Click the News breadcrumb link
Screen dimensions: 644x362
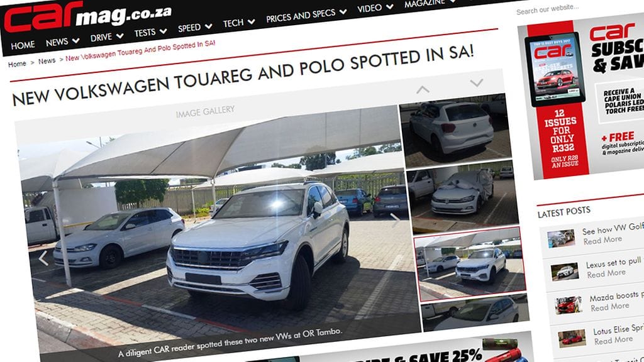point(47,61)
